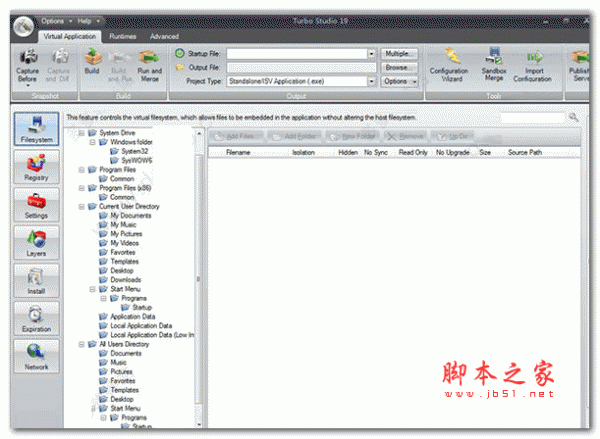The image size is (600, 439).
Task: Click the search box above file list
Action: (533, 117)
